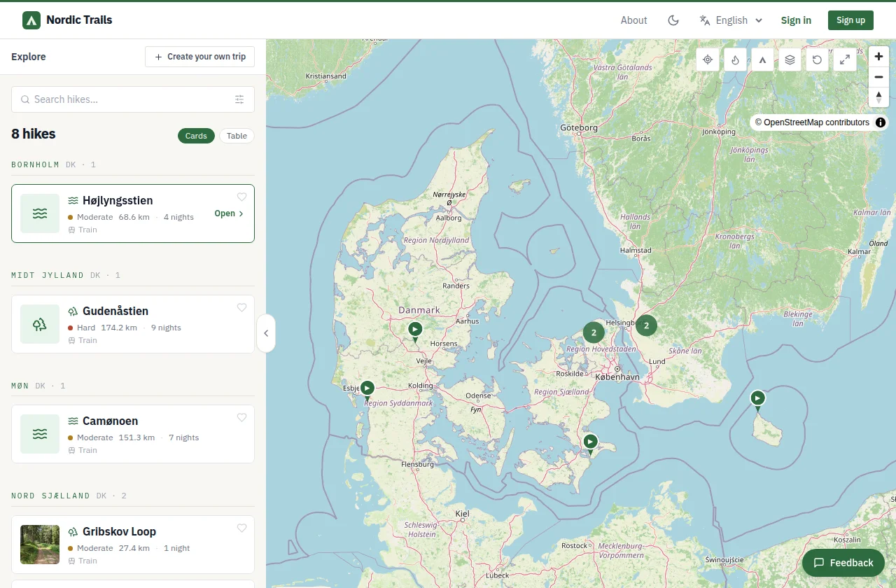Click the tent campsite map button
The width and height of the screenshot is (896, 588).
coord(762,59)
